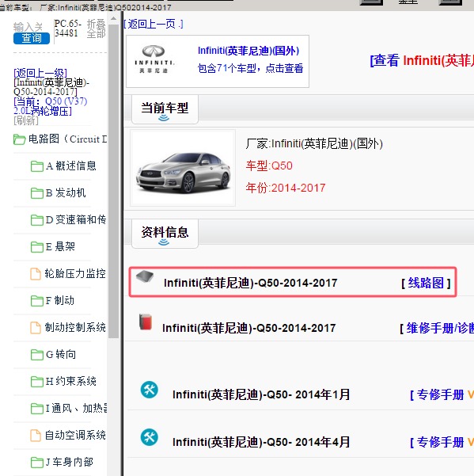Open the 制动控制系统 document

pyautogui.click(x=68, y=327)
